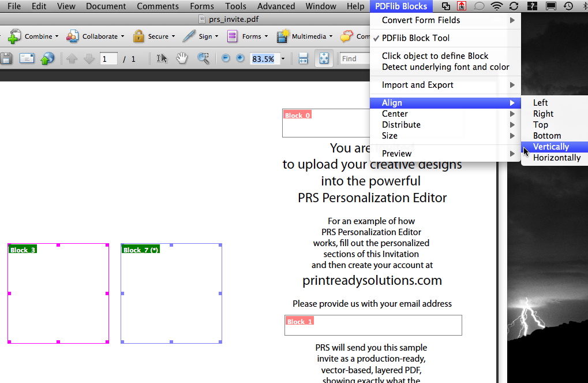588x383 pixels.
Task: Open the Collaborate dropdown arrow
Action: (122, 36)
